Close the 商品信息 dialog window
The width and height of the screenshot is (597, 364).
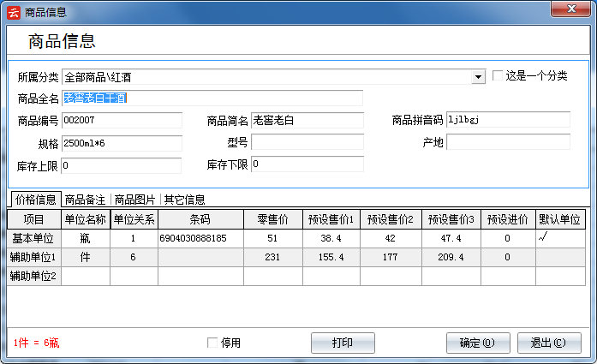(x=569, y=10)
